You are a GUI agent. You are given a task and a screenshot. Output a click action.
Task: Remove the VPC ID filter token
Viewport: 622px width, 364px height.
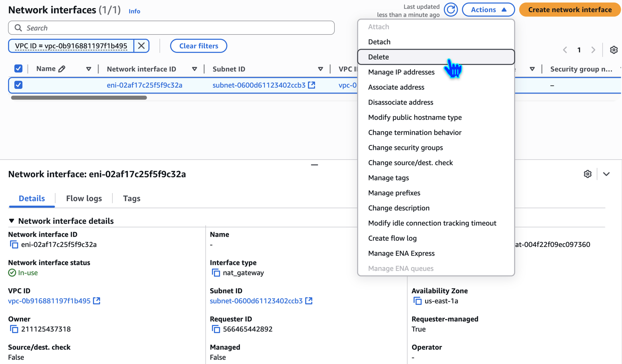[x=141, y=46]
